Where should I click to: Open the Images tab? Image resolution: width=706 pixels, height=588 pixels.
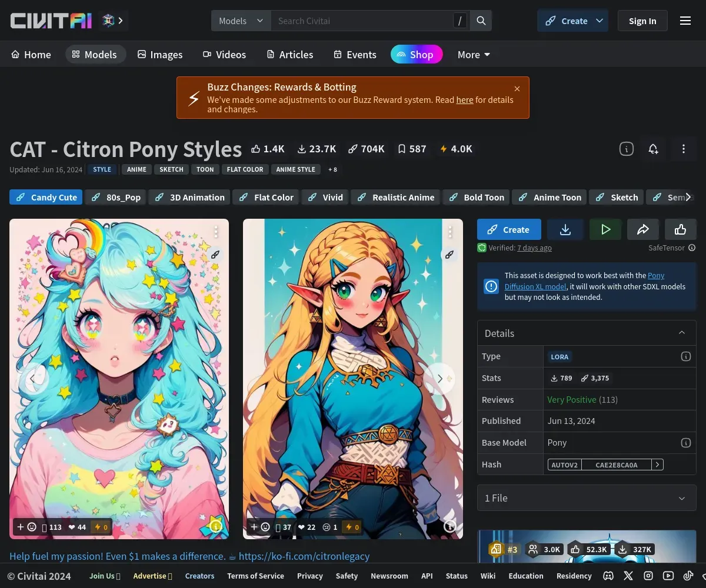pyautogui.click(x=160, y=55)
